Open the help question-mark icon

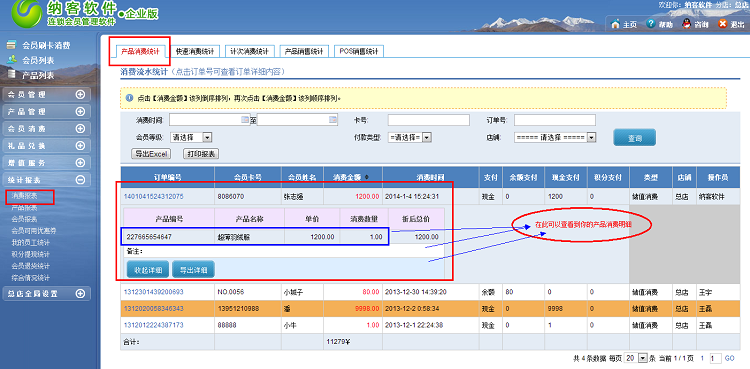pos(651,24)
